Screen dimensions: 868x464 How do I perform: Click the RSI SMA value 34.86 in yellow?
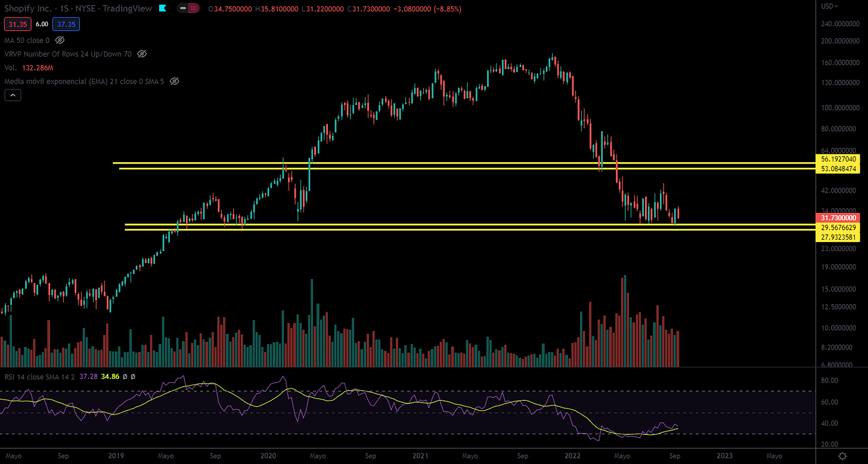[111, 376]
